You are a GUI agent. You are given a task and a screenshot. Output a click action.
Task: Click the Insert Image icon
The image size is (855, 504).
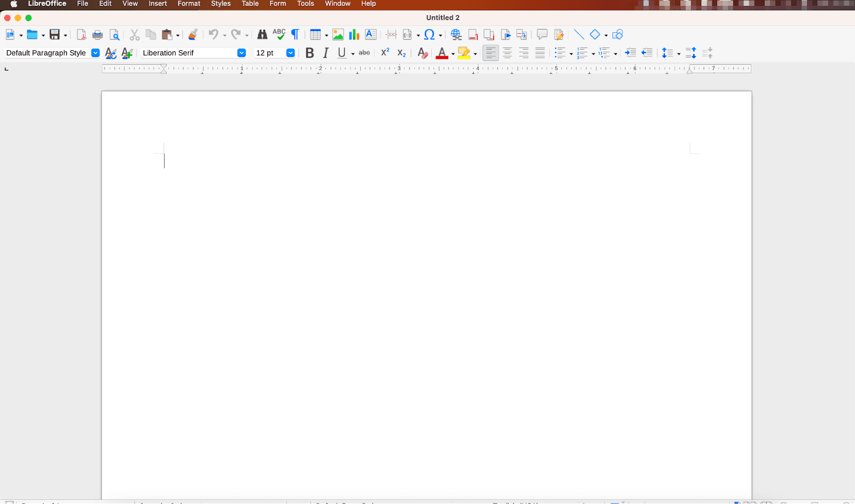tap(338, 35)
